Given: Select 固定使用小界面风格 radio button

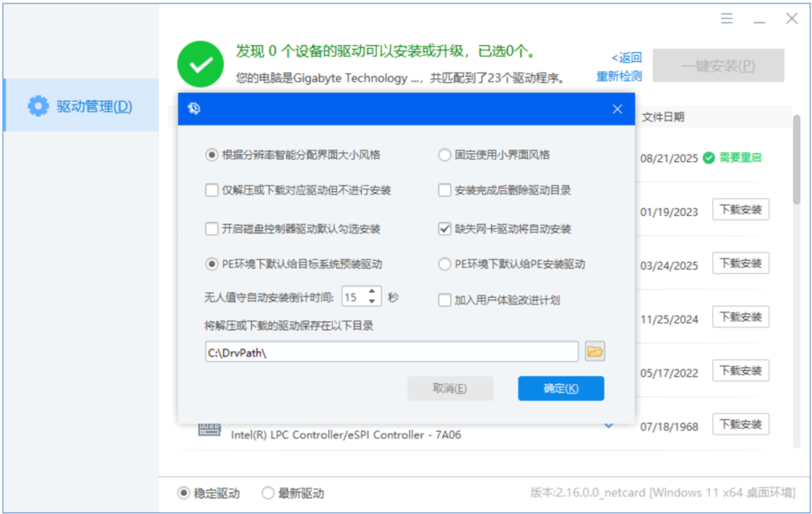Looking at the screenshot, I should (x=444, y=155).
